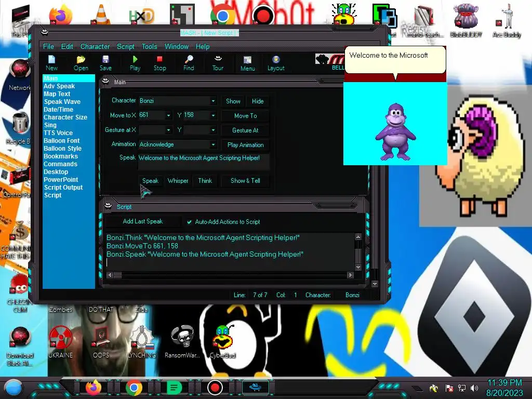Click the Save toolbar icon
Viewport: 532px width, 399px height.
(x=105, y=63)
